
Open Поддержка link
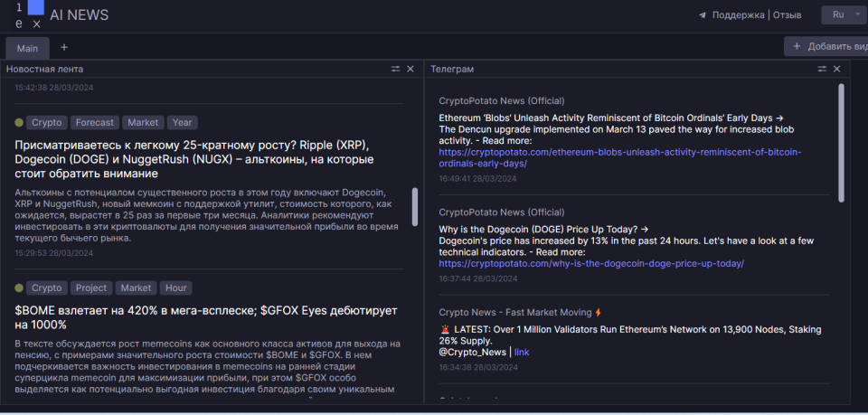tap(738, 15)
